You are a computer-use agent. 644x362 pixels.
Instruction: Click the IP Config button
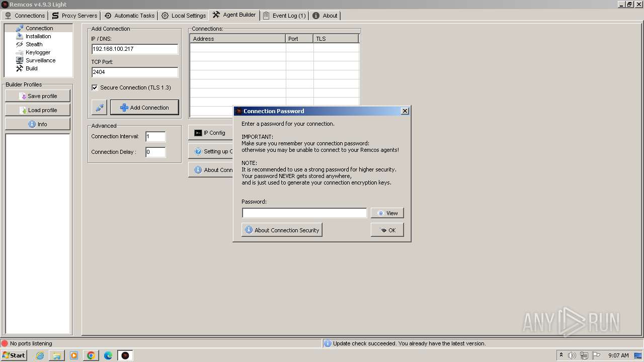(x=211, y=133)
